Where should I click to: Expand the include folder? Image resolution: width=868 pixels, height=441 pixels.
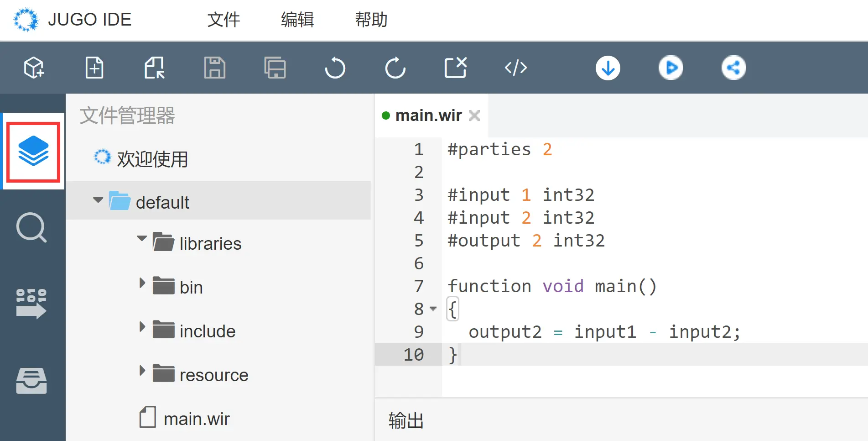click(142, 327)
